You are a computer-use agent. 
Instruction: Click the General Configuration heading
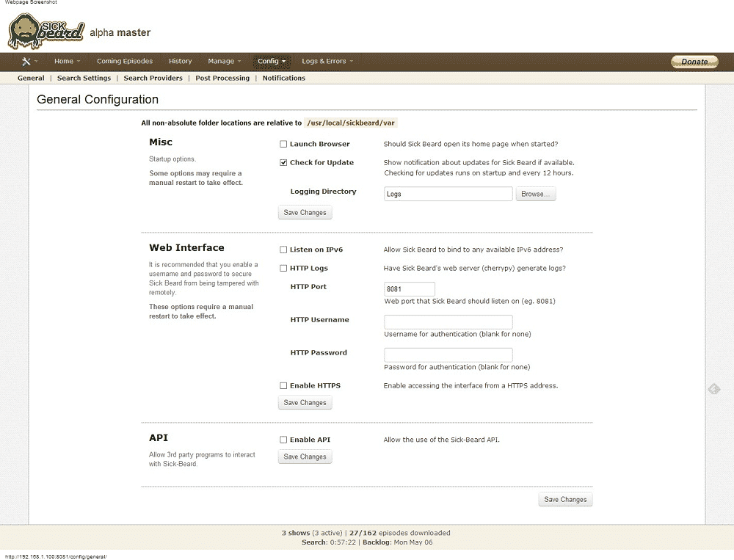(x=98, y=99)
